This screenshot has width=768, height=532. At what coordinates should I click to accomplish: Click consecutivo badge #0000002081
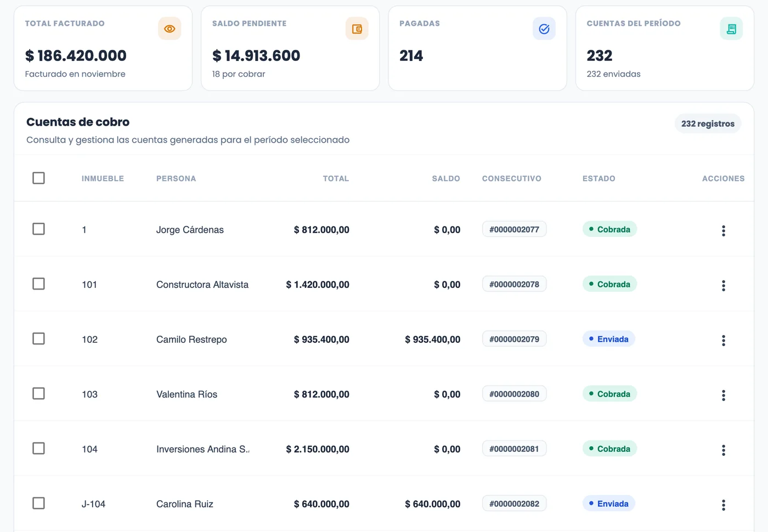[x=515, y=449]
